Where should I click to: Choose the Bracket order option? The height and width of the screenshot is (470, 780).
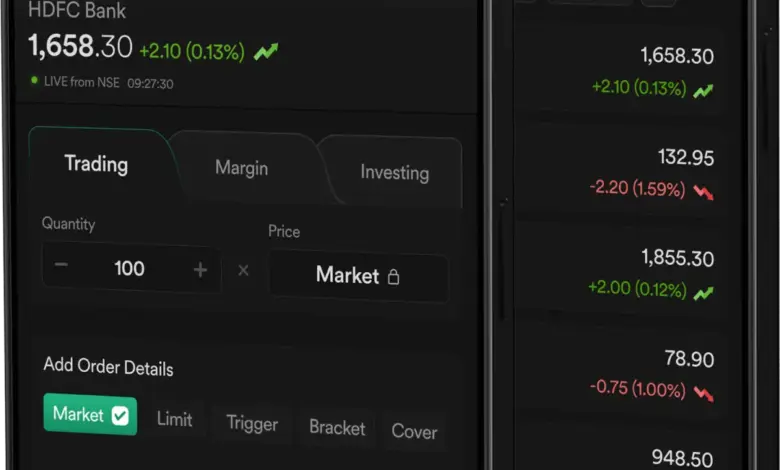[337, 428]
